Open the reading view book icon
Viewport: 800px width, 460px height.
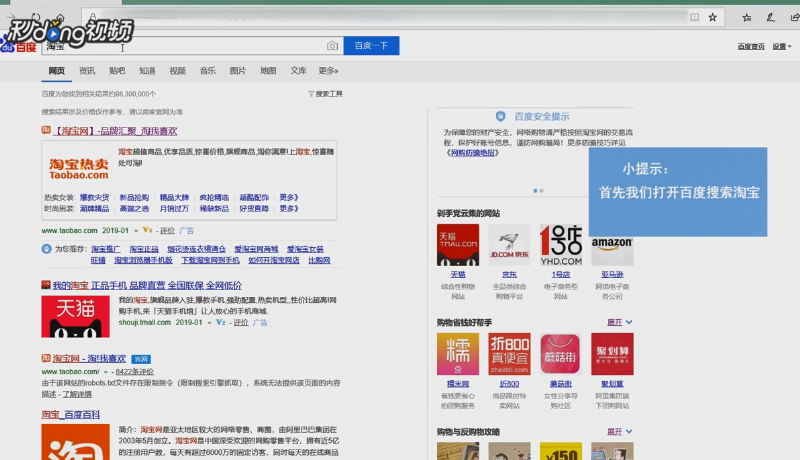pyautogui.click(x=694, y=17)
